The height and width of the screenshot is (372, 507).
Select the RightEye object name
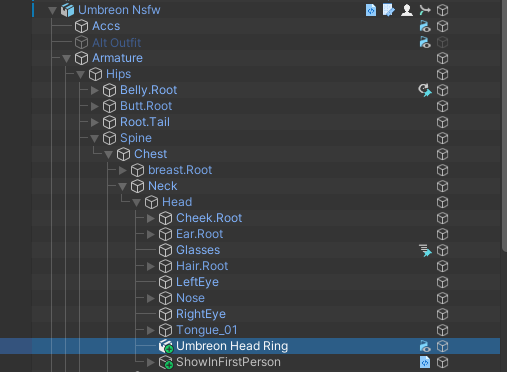(201, 314)
